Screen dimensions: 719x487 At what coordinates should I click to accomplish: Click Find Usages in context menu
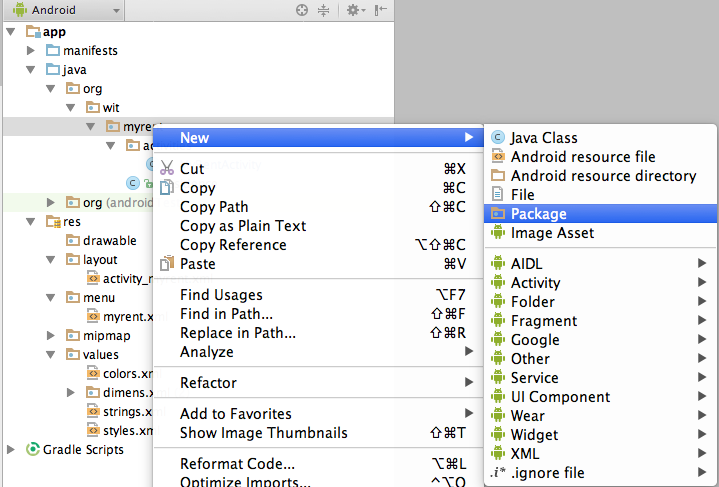pos(221,295)
